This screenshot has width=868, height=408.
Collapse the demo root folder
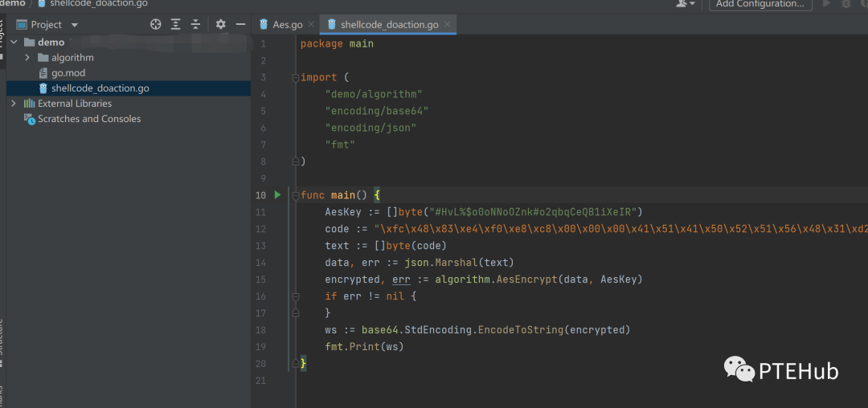coord(14,42)
